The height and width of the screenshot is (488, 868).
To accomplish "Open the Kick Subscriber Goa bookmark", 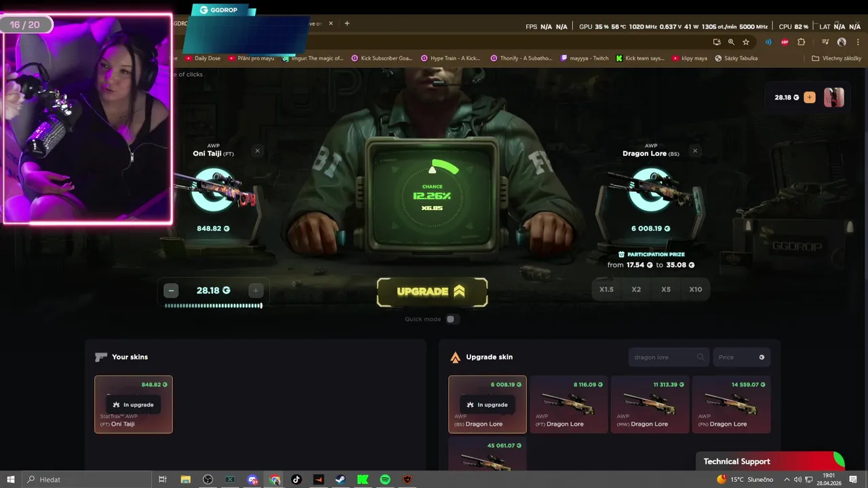I will click(382, 58).
